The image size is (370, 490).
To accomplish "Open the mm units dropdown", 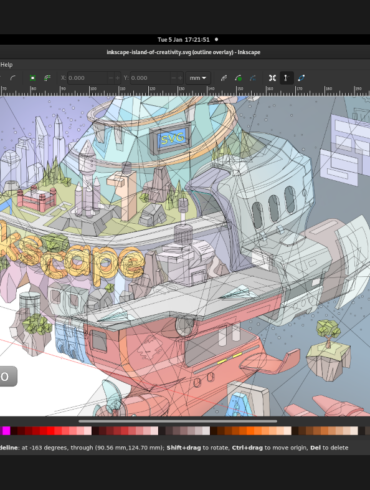I will (198, 78).
